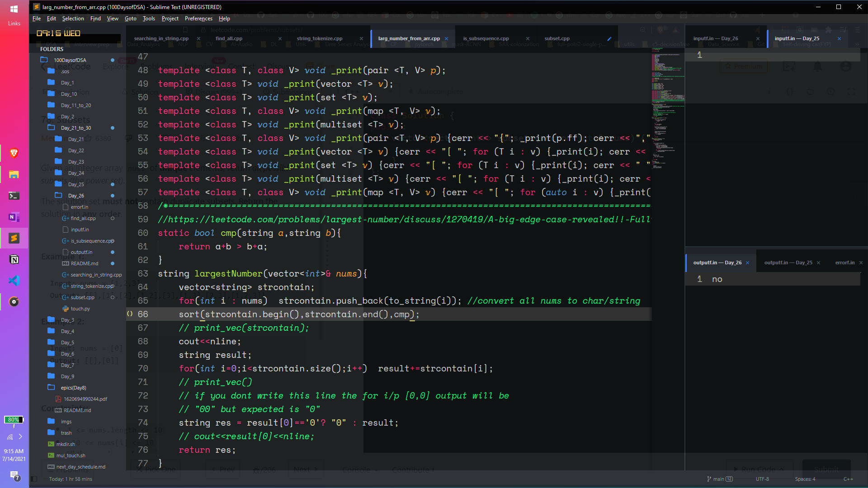Open OneNote from taskbar
The width and height of the screenshot is (868, 488).
[14, 217]
